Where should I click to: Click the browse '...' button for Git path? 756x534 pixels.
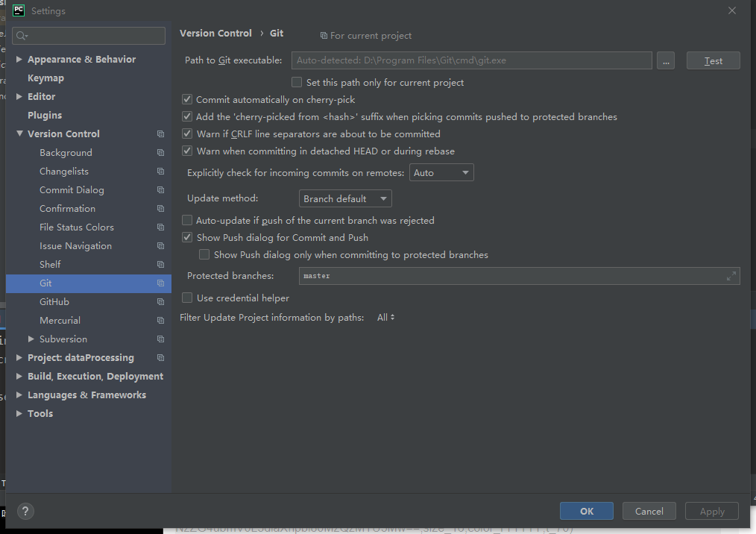(x=666, y=60)
